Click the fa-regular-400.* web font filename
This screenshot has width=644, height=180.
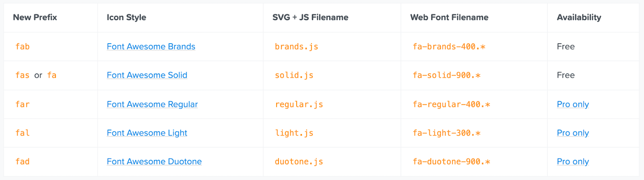click(x=451, y=104)
